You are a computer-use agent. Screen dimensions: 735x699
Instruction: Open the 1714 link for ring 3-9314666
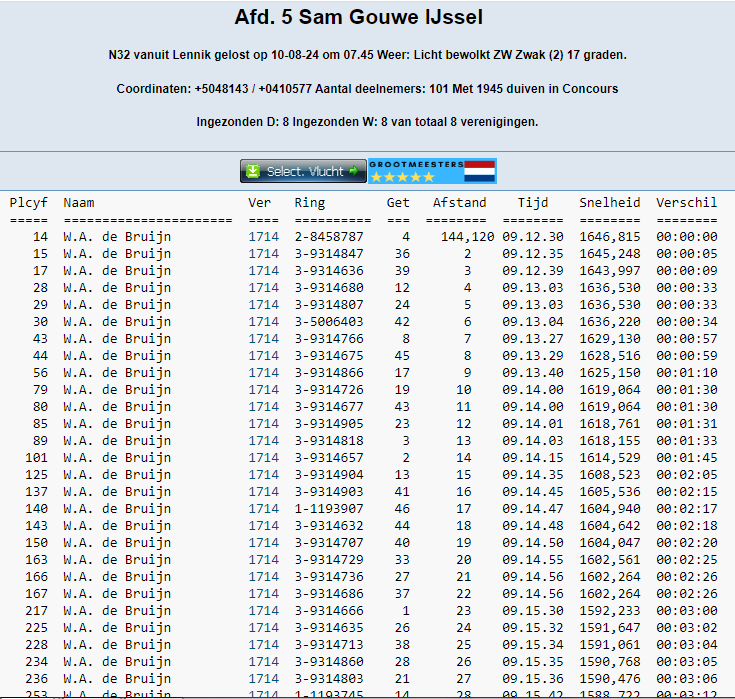[x=264, y=611]
